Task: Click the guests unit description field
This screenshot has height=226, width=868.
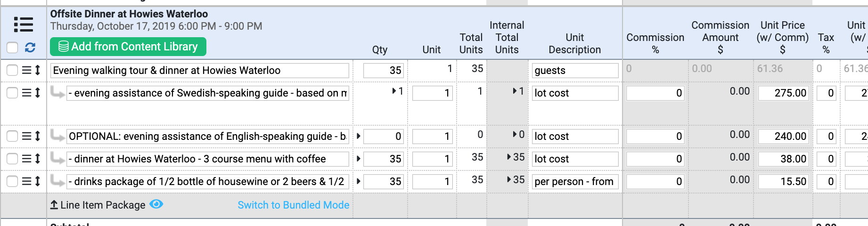Action: [x=575, y=70]
